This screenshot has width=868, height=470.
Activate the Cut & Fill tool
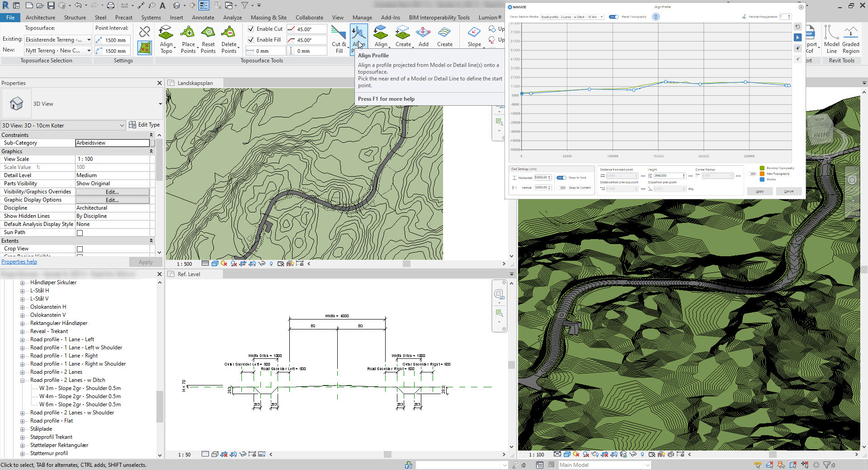point(339,36)
